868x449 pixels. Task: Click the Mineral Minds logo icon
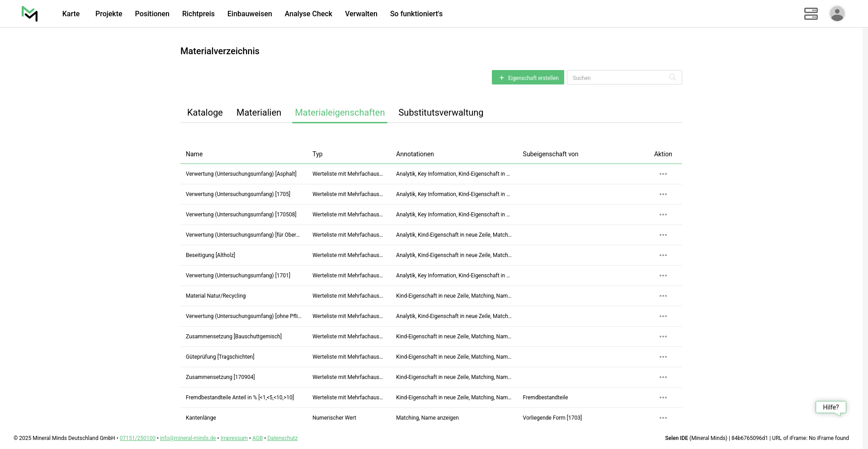(30, 14)
